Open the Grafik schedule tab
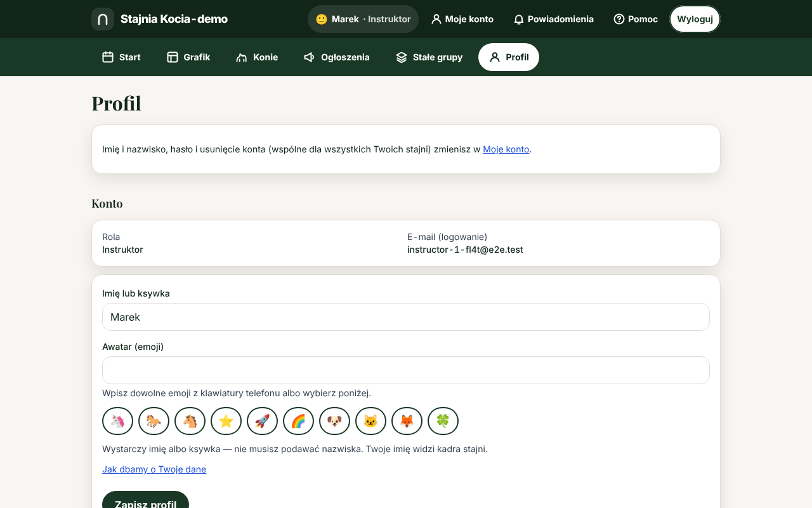Screen dimensions: 812x508 pyautogui.click(x=188, y=57)
